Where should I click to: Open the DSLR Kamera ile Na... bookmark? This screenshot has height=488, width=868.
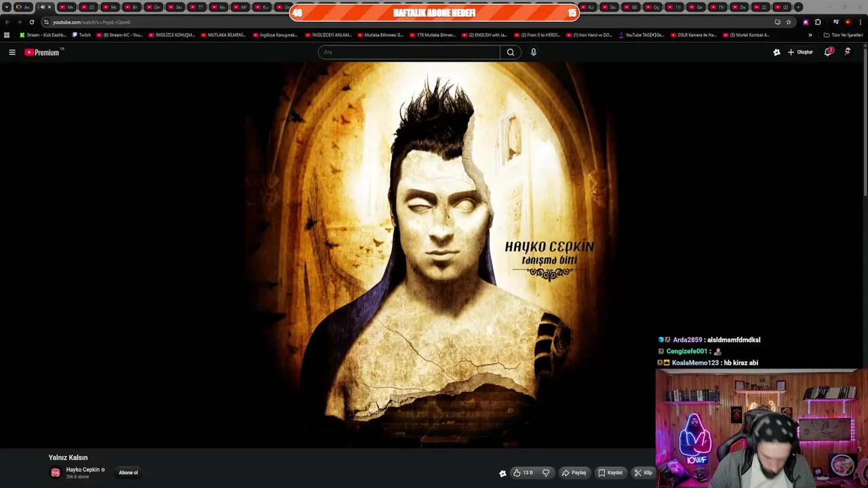694,35
